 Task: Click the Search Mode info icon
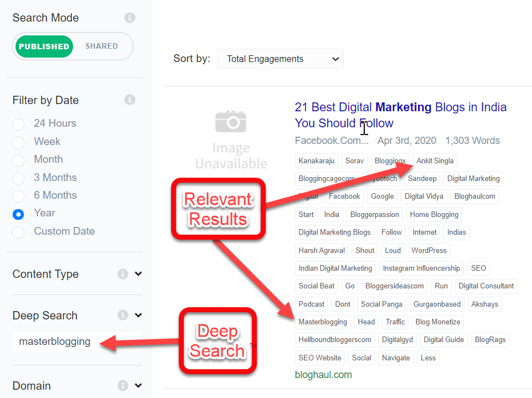coord(130,17)
